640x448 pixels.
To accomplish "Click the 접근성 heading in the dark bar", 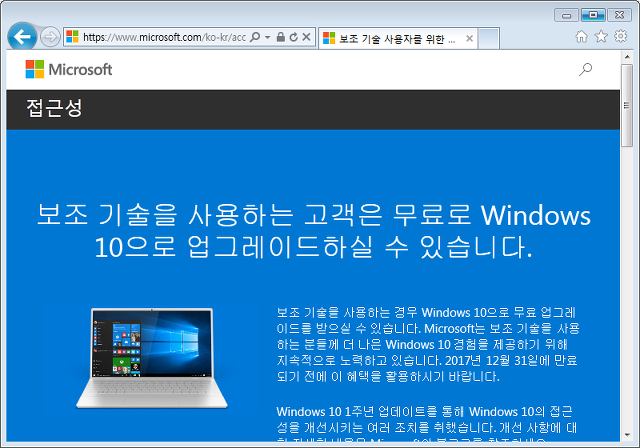I will click(x=54, y=109).
